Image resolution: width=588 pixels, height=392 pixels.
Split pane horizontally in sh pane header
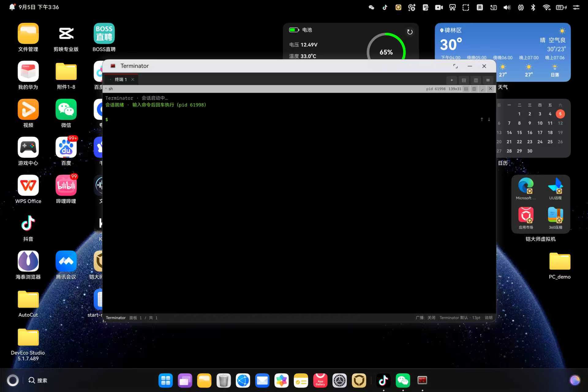[x=466, y=89]
